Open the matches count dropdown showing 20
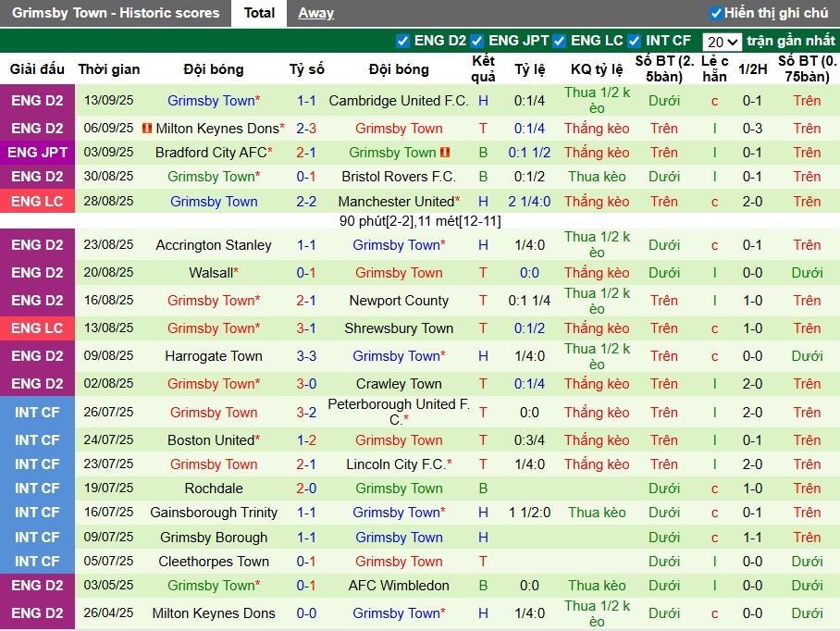Viewport: 840px width, 631px height. coord(723,41)
